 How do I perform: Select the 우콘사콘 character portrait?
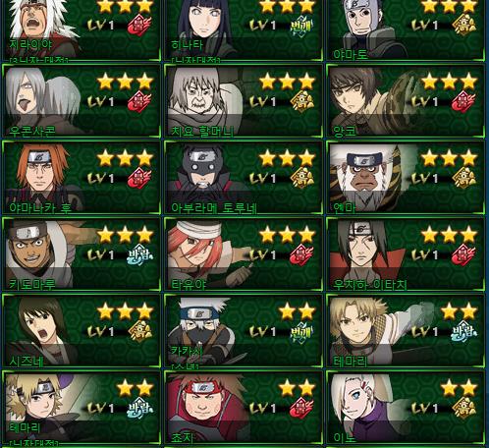click(x=42, y=100)
